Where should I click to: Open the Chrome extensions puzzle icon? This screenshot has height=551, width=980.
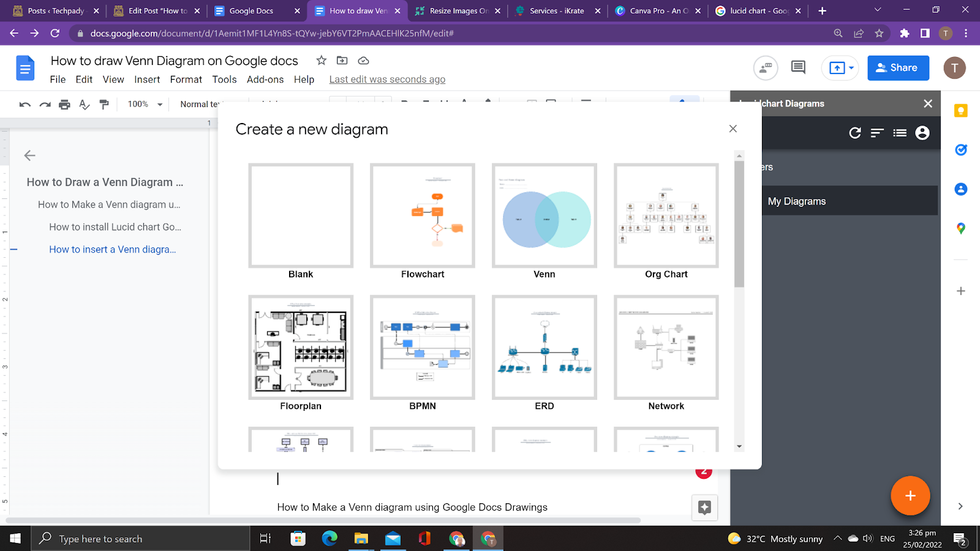pyautogui.click(x=904, y=34)
